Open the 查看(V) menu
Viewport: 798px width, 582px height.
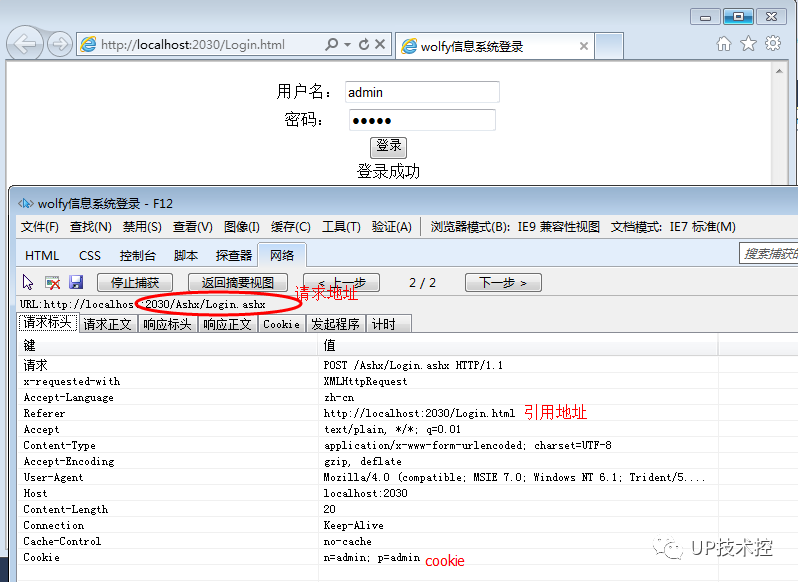(x=192, y=227)
